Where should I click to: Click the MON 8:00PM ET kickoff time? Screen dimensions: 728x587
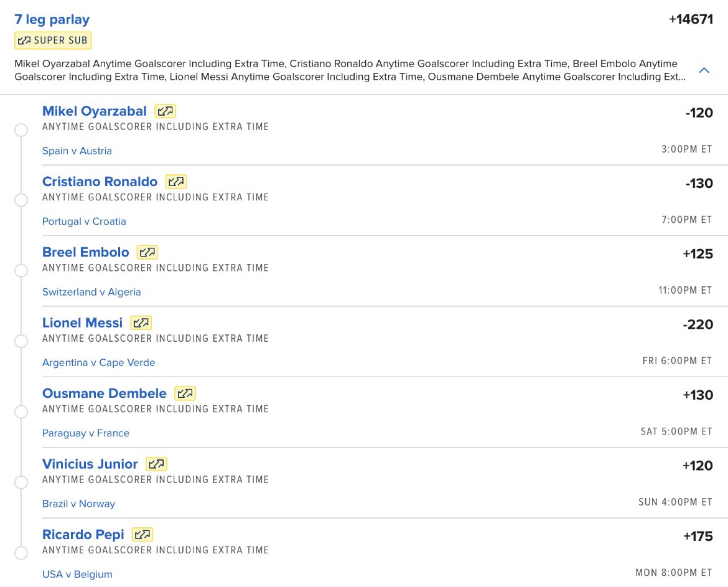point(674,573)
